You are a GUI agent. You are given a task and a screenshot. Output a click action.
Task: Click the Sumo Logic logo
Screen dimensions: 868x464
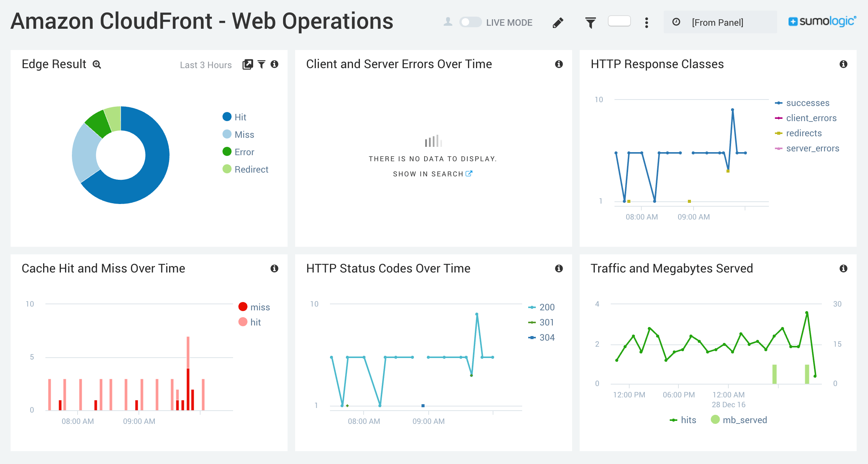click(x=821, y=22)
